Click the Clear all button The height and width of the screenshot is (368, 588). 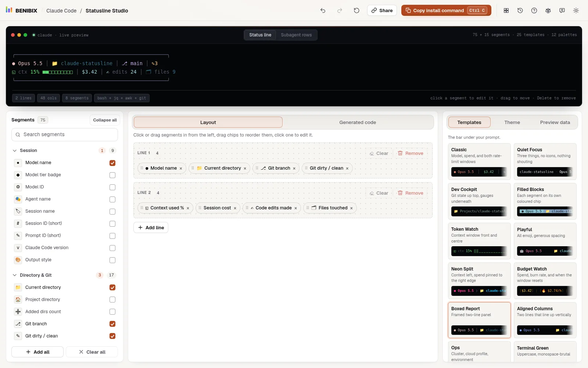(92, 352)
